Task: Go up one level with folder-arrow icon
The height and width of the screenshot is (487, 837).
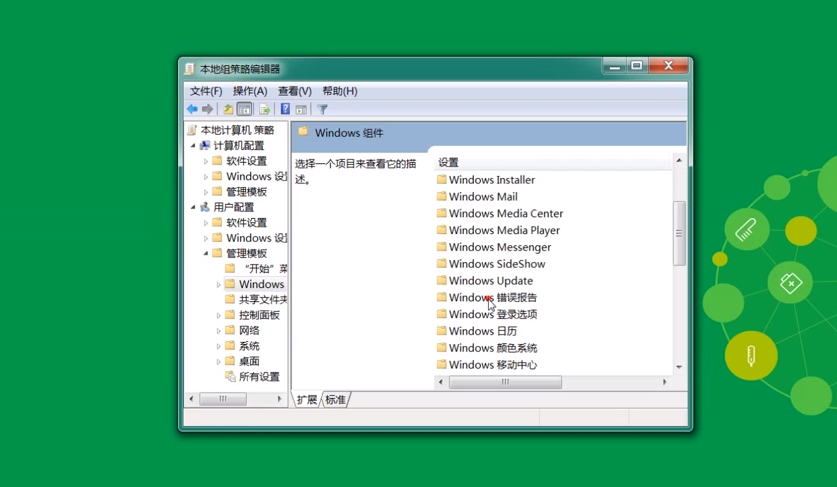Action: click(228, 109)
